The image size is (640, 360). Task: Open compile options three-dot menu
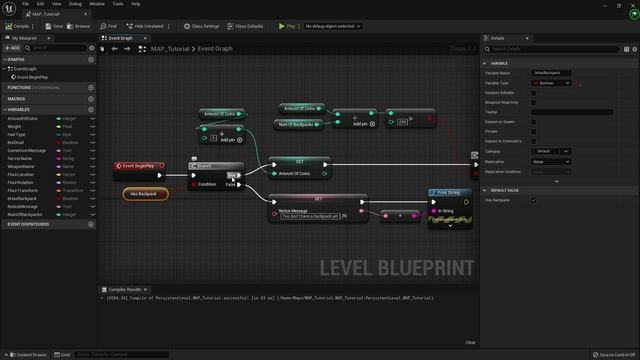[x=33, y=26]
